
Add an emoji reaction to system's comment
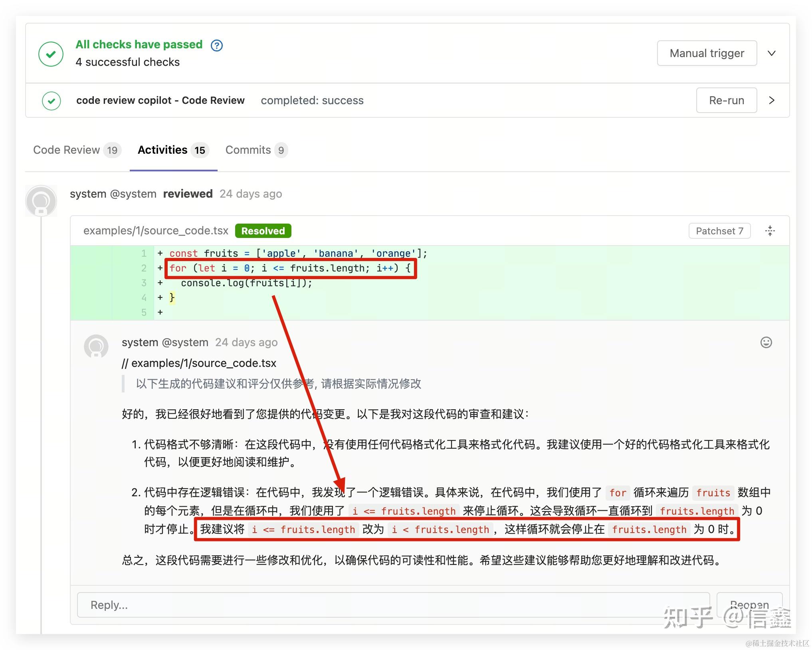[766, 342]
